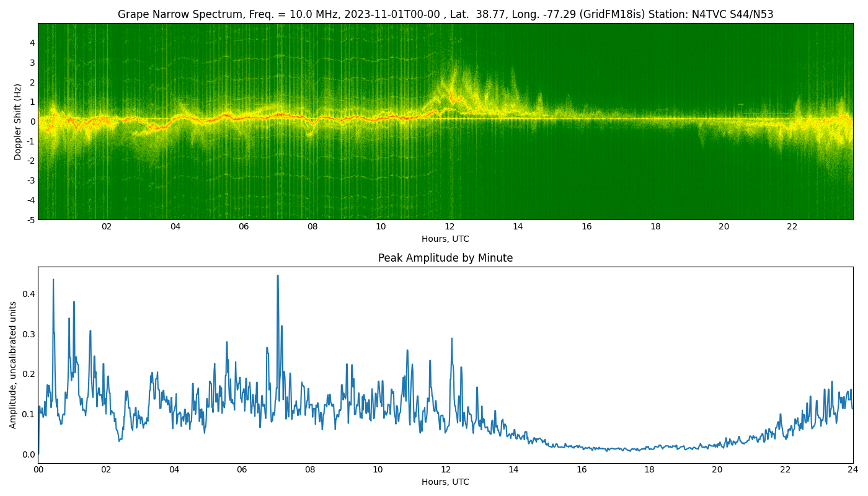The image size is (868, 496).
Task: Select the tallest amplitude spike near hour 07
Action: 277,276
